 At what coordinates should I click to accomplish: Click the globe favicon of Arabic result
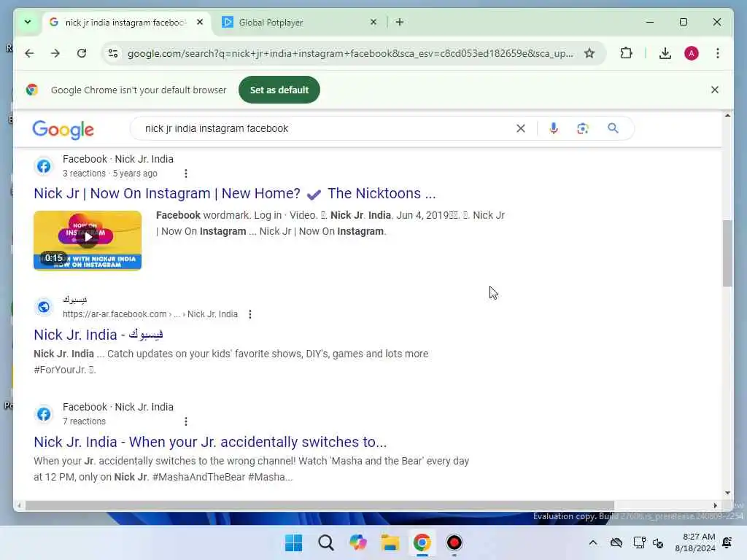44,307
